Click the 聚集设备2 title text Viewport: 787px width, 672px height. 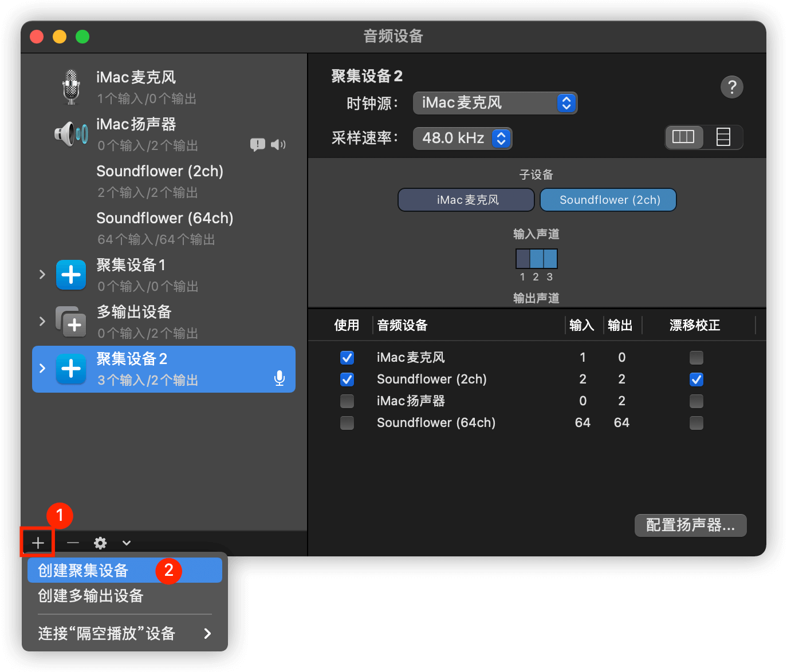367,76
